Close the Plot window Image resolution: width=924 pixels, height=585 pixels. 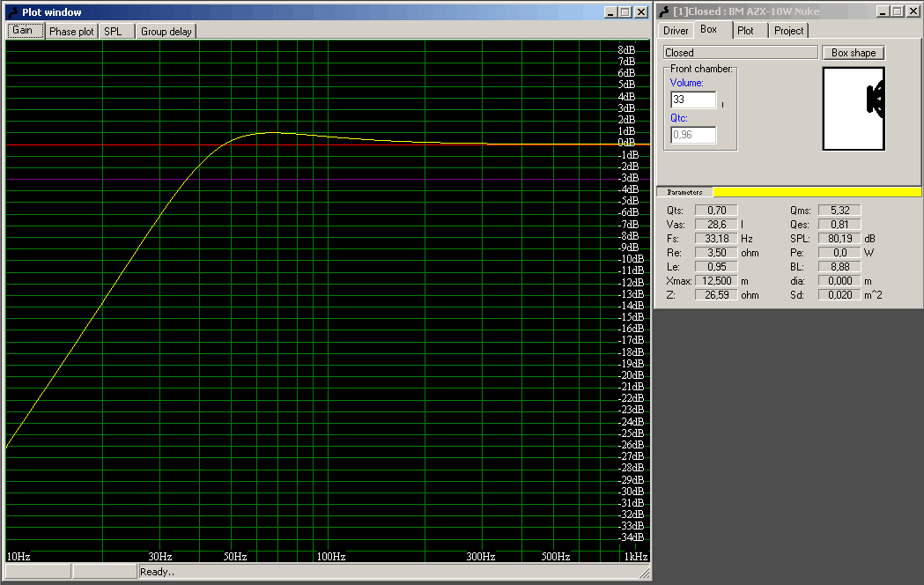641,12
